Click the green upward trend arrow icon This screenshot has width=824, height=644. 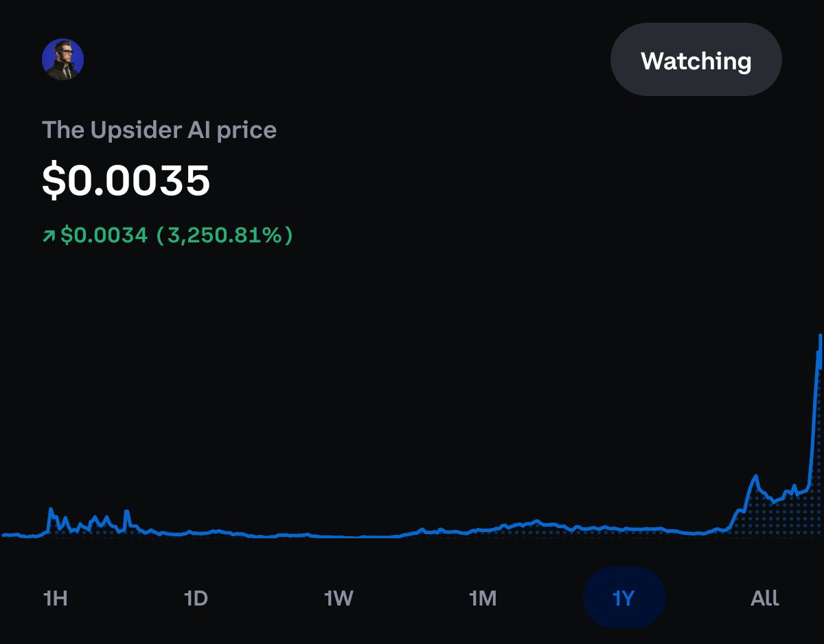click(x=47, y=234)
